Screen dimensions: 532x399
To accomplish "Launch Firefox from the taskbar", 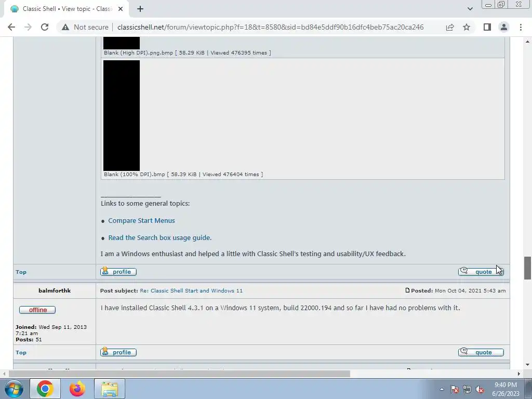I will click(x=77, y=389).
